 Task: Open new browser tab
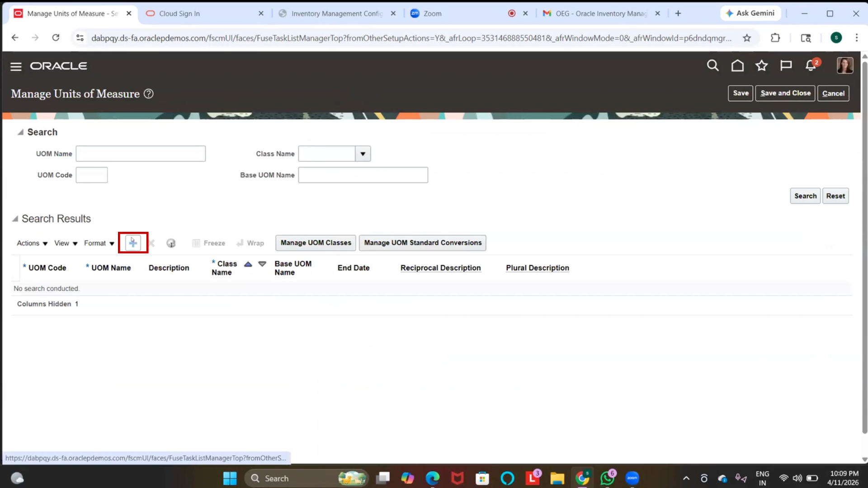click(x=678, y=14)
